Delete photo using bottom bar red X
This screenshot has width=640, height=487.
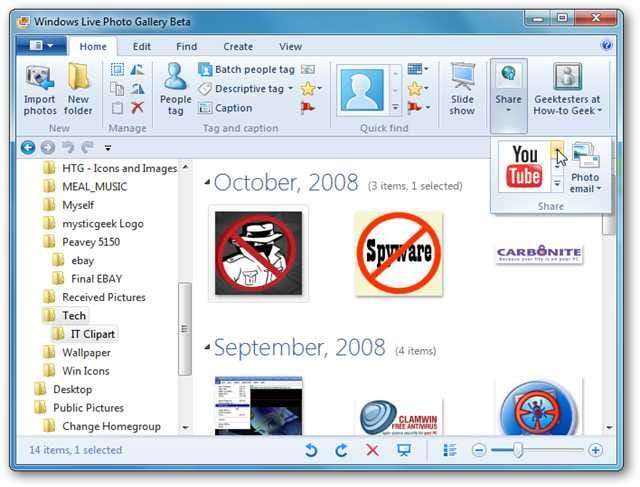pos(372,450)
